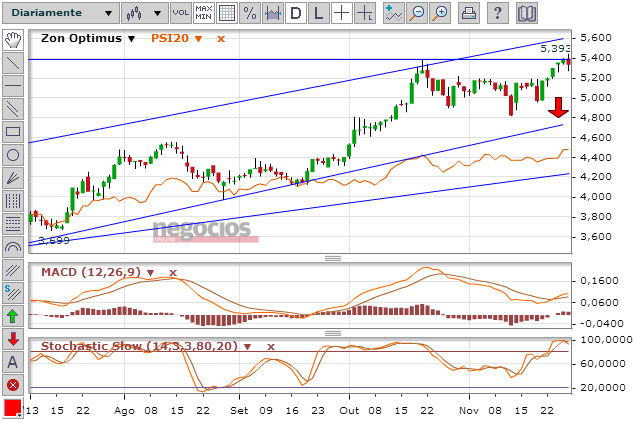Viewport: 636px width, 422px height.
Task: Click the zoom in magnifier icon
Action: pyautogui.click(x=440, y=13)
